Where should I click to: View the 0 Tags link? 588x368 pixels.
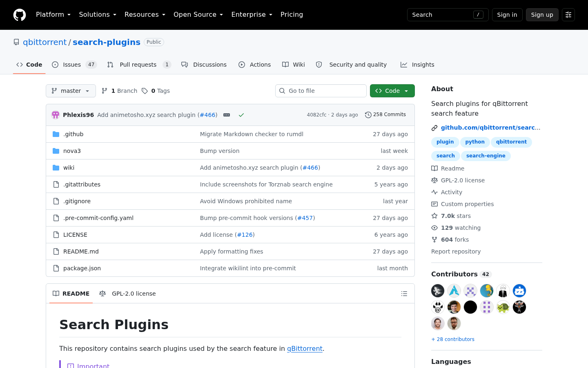tap(156, 91)
